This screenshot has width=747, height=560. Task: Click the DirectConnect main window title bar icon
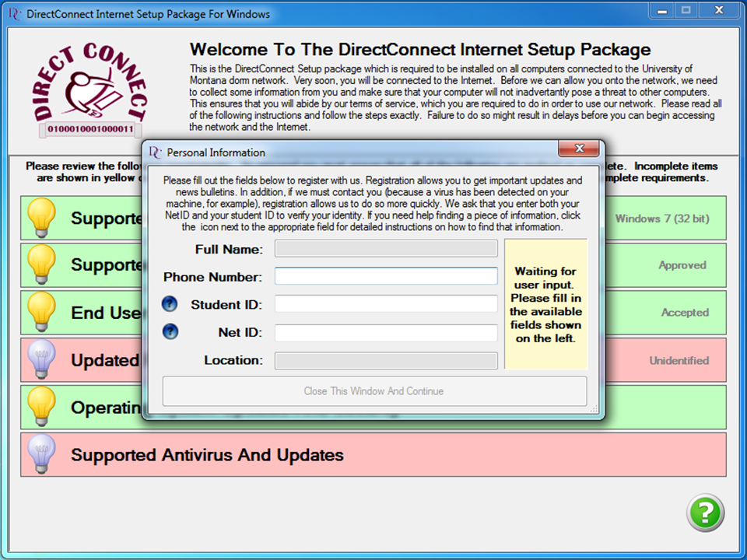(15, 14)
